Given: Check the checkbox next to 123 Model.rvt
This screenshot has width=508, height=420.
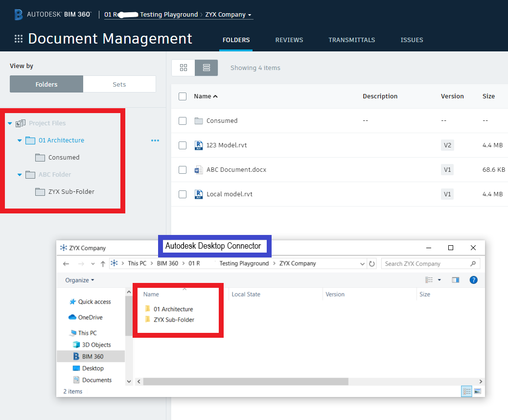Looking at the screenshot, I should [183, 145].
